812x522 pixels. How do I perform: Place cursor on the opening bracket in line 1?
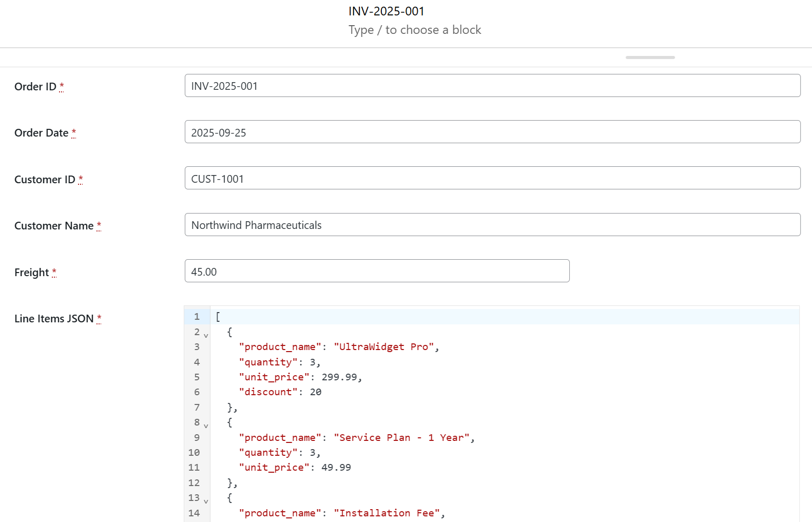[x=218, y=317]
